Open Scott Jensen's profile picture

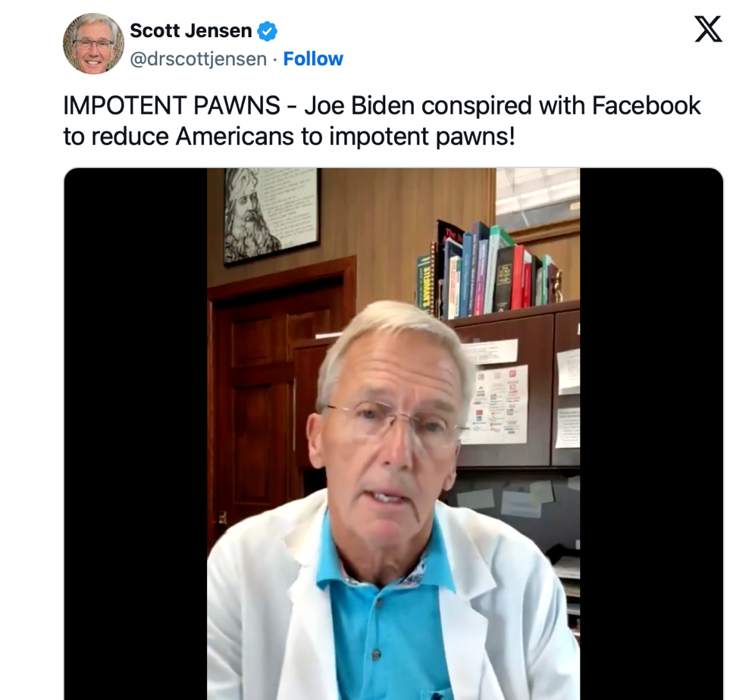(x=93, y=44)
